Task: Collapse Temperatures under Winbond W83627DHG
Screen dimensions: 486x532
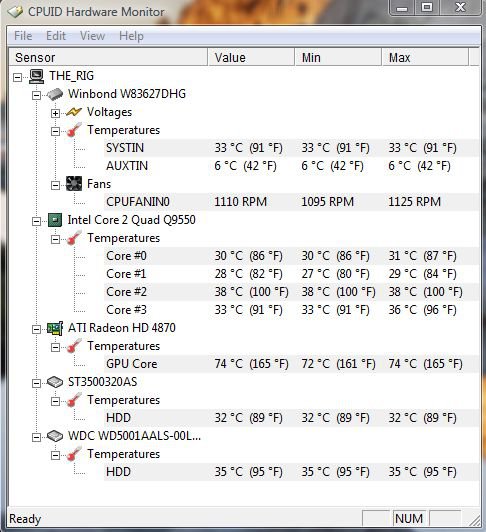Action: (55, 131)
